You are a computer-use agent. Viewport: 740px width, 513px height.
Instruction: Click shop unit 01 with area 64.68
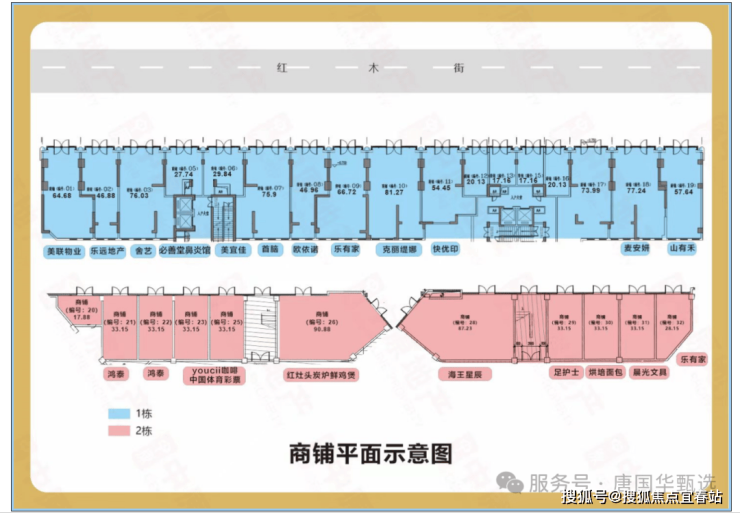click(66, 193)
